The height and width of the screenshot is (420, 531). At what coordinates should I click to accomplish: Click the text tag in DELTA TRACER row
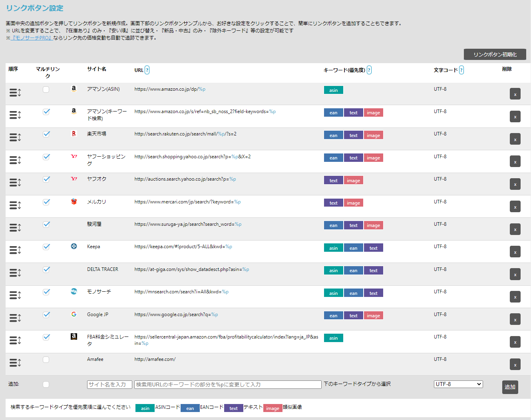pyautogui.click(x=374, y=270)
